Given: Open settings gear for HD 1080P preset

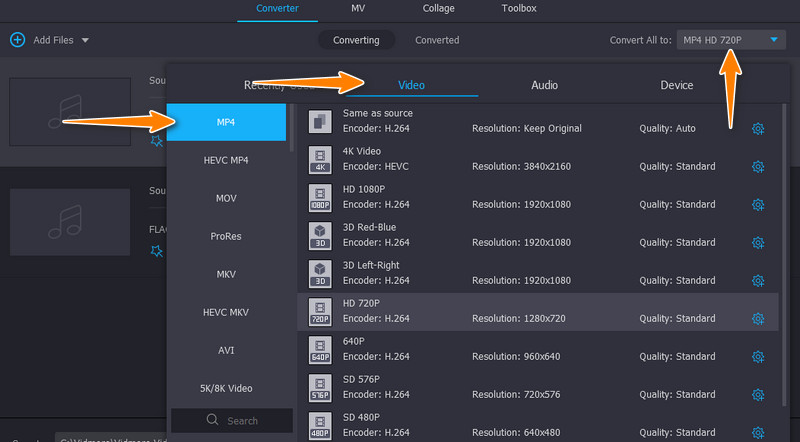Looking at the screenshot, I should [x=758, y=204].
